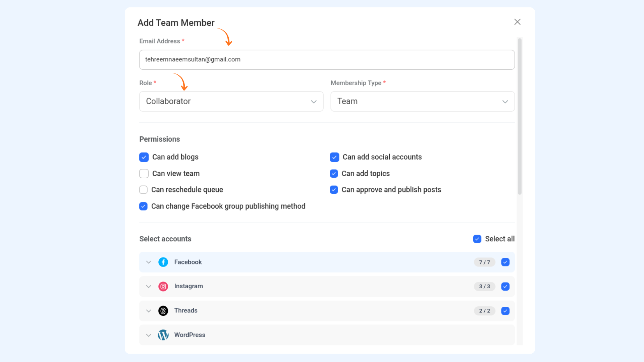Screen dimensions: 644x362
Task: Open the Role dropdown showing Collaborator
Action: (x=231, y=101)
